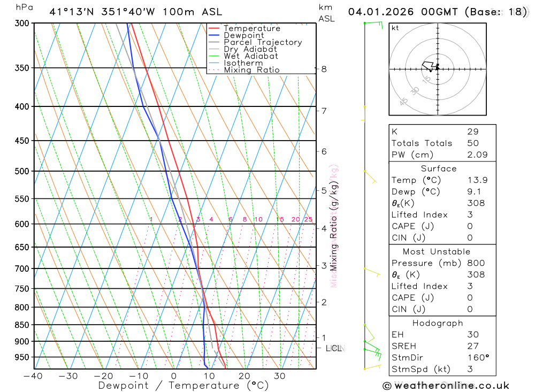Click the 30 temperature axis label
Image resolution: width=535 pixels, height=392 pixels.
pyautogui.click(x=279, y=376)
